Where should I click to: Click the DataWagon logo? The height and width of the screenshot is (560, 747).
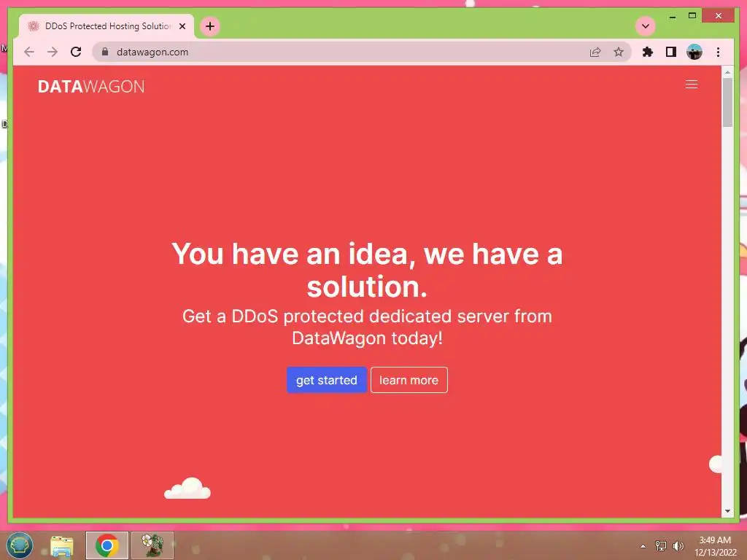(91, 86)
